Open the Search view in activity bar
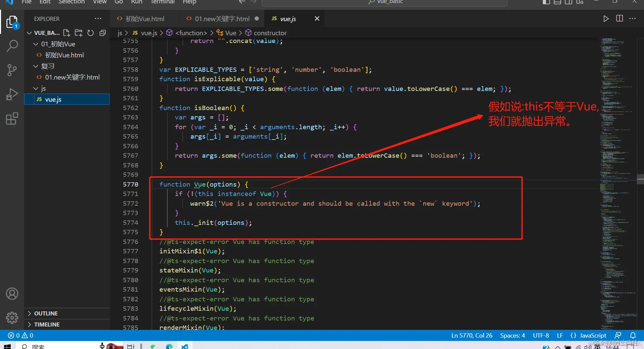 (12, 46)
